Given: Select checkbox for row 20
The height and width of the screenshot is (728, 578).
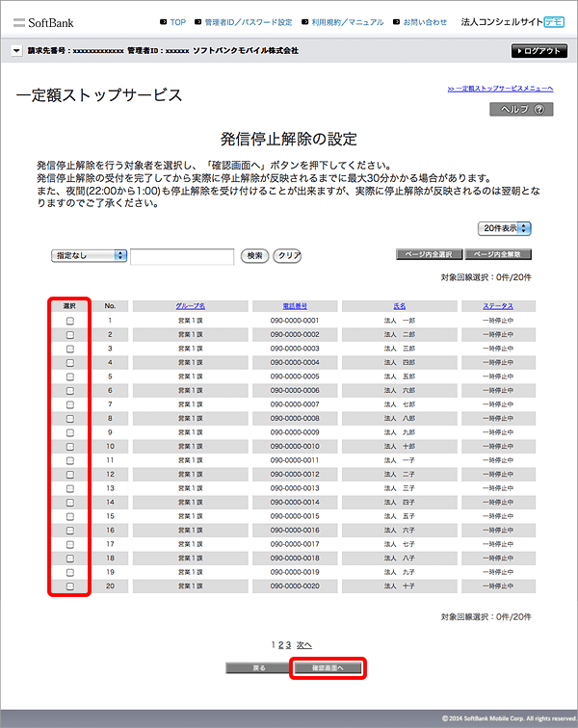Looking at the screenshot, I should pos(69,586).
